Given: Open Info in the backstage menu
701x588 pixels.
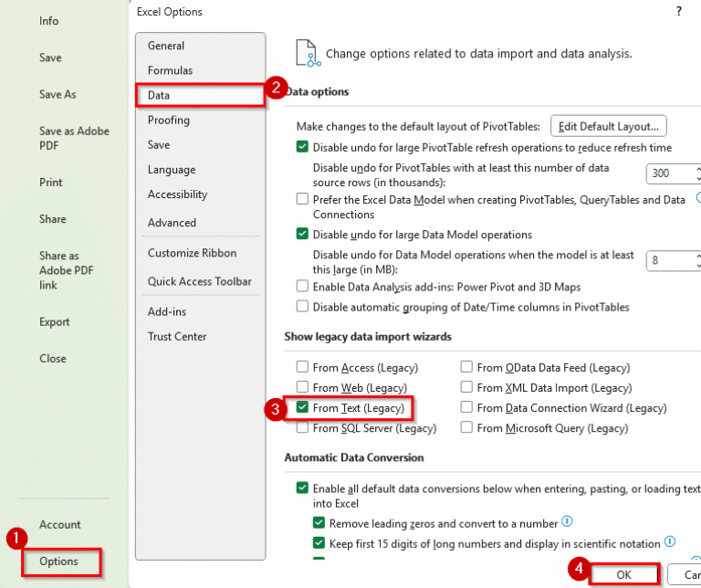Looking at the screenshot, I should (x=48, y=21).
